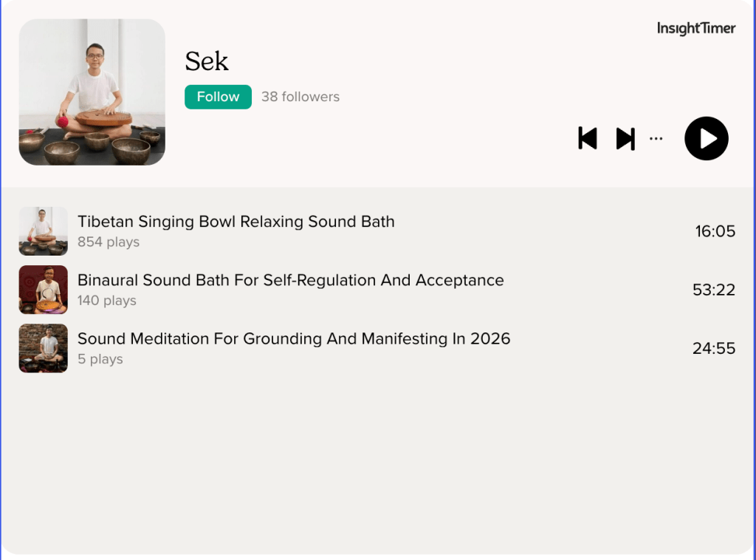Click the Sek teacher name heading

coord(207,61)
